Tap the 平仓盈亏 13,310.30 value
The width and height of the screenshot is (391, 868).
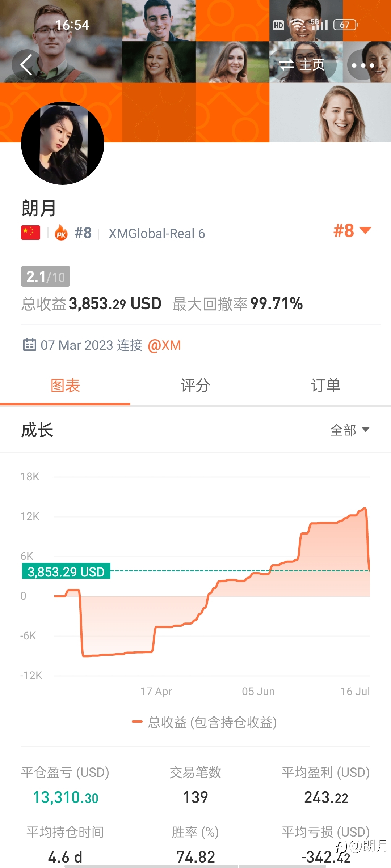tap(66, 797)
